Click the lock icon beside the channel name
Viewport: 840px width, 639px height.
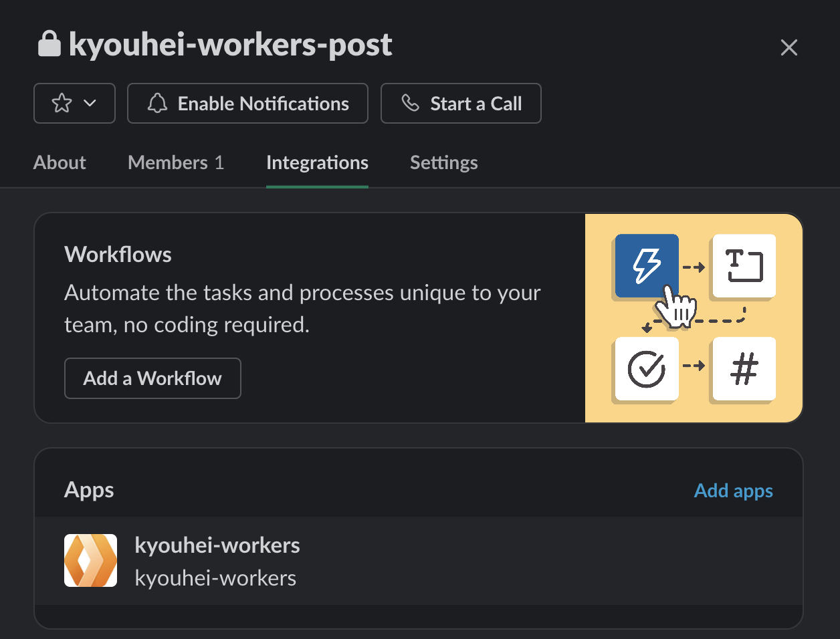point(49,45)
